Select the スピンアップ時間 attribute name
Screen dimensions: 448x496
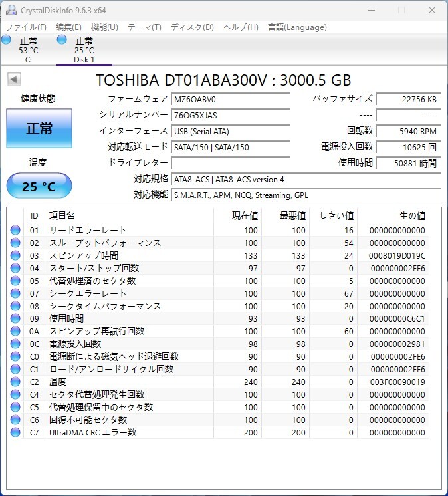point(84,255)
